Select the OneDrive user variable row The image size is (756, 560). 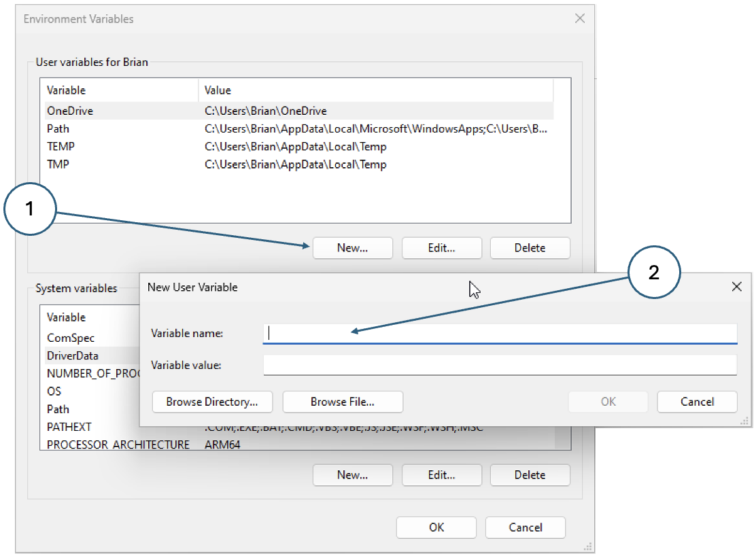70,111
